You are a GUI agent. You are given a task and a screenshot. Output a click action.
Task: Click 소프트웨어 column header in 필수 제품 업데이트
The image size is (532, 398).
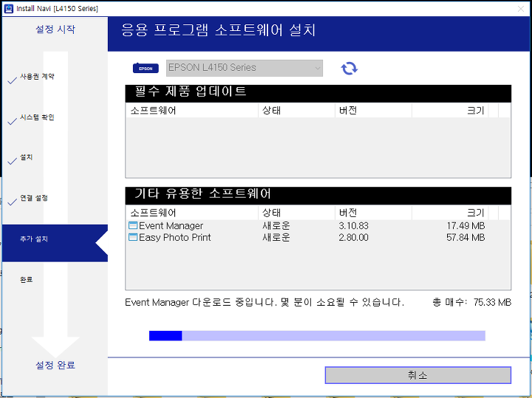click(191, 110)
